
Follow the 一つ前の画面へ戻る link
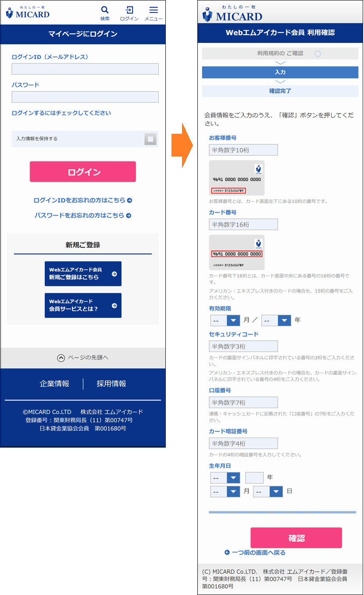[x=255, y=552]
